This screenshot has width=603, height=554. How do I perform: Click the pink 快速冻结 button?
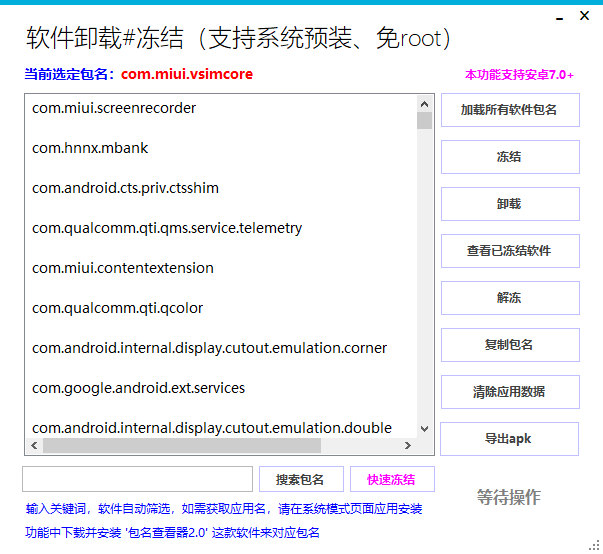(x=392, y=479)
